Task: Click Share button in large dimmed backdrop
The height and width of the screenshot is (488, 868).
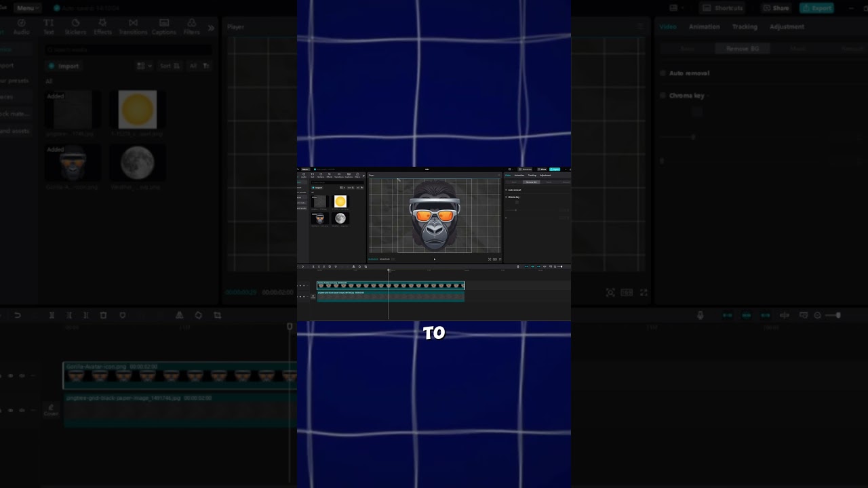Action: click(776, 8)
